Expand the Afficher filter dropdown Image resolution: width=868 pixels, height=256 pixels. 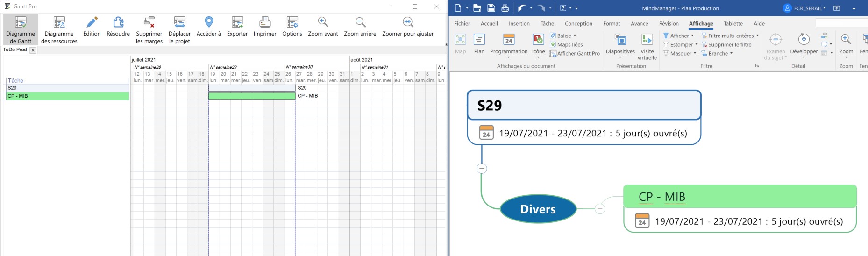tap(678, 36)
